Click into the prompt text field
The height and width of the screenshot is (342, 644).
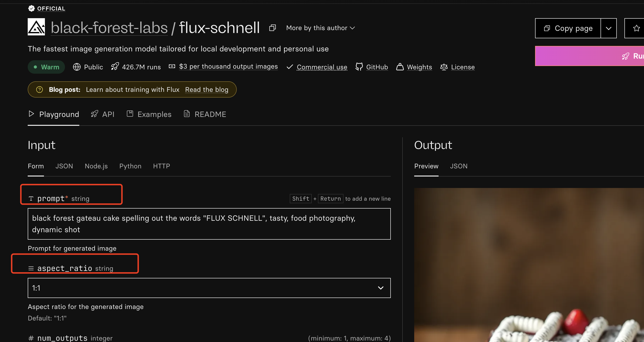coord(209,224)
